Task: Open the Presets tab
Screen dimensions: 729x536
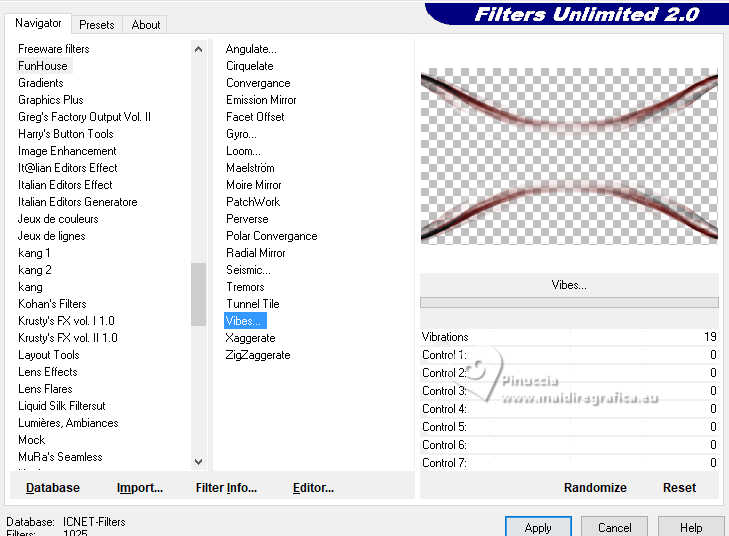Action: [97, 25]
